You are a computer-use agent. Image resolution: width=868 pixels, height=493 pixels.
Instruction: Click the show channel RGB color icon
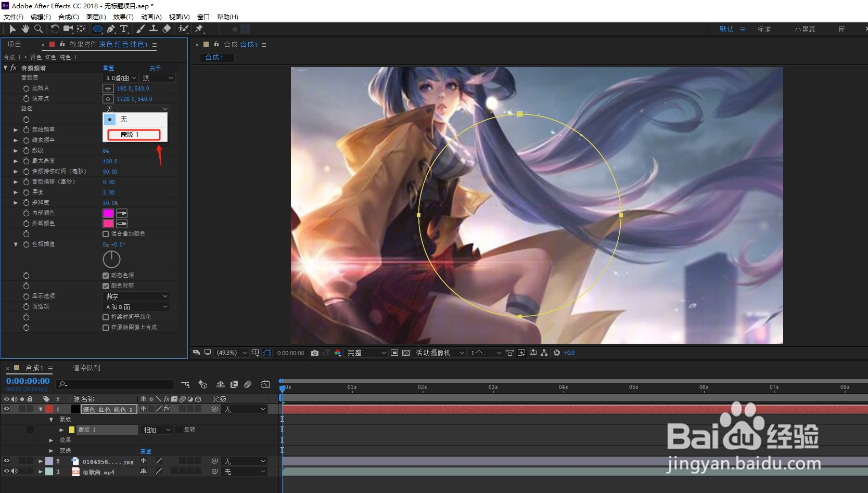coord(338,353)
